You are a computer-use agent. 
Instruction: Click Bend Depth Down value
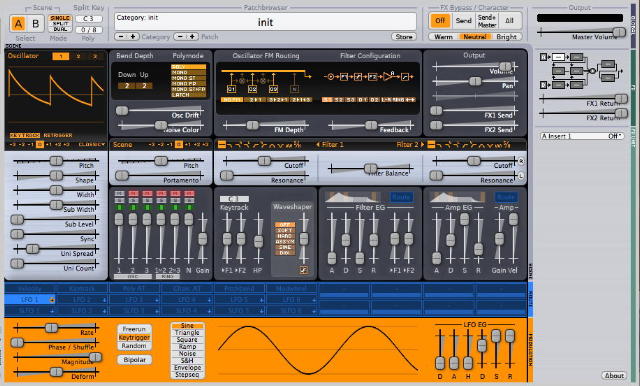[127, 86]
